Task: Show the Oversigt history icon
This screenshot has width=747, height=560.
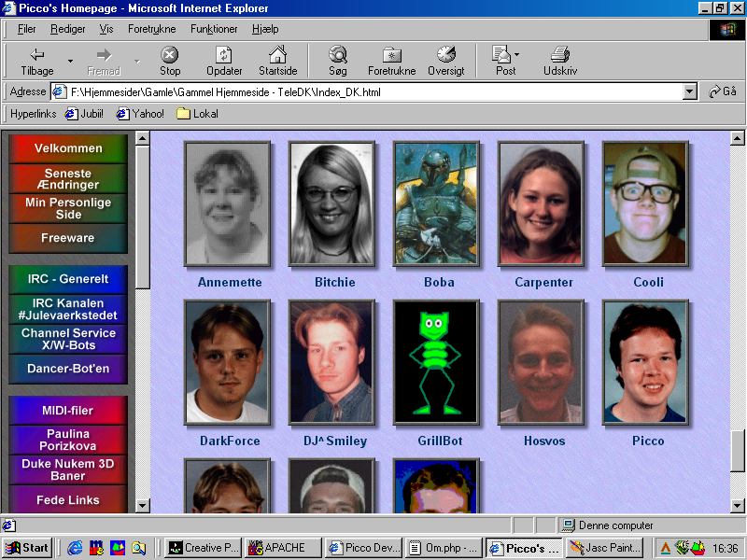Action: pos(445,55)
